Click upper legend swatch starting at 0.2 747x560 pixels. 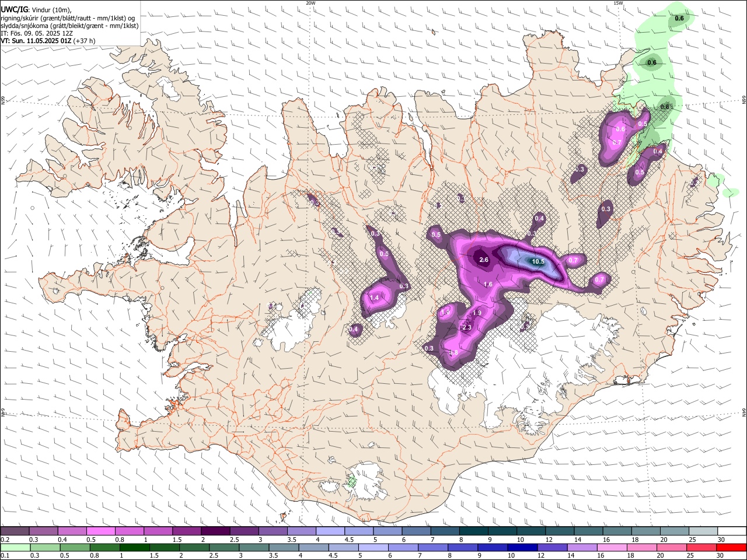(15, 531)
